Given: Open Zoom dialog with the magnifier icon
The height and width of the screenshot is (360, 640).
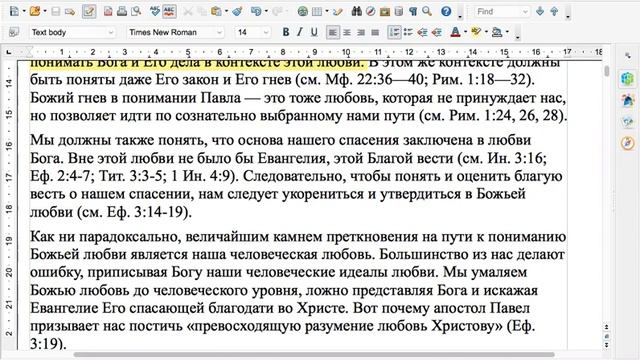Looking at the screenshot, I should 427,11.
